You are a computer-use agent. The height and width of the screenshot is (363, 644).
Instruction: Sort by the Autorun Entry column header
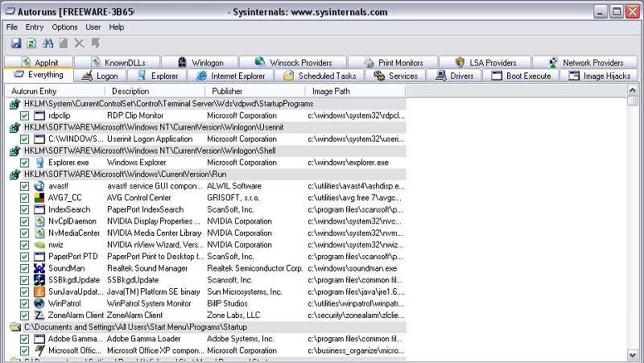coord(55,91)
